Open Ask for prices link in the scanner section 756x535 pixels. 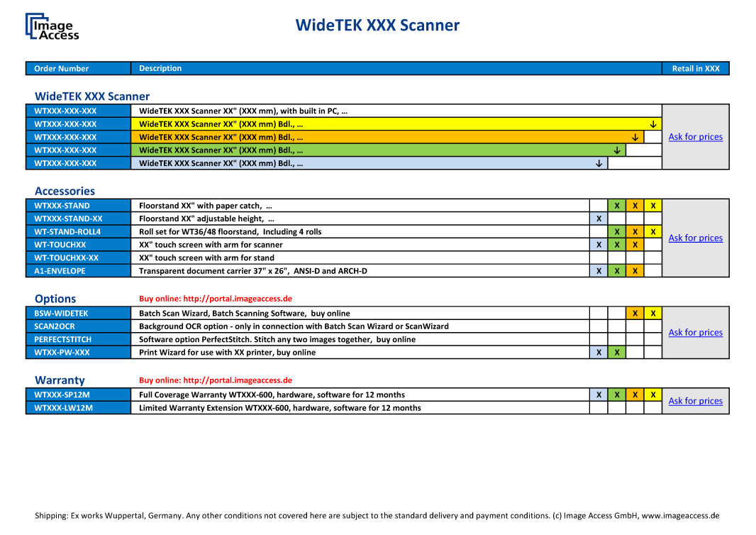point(695,137)
